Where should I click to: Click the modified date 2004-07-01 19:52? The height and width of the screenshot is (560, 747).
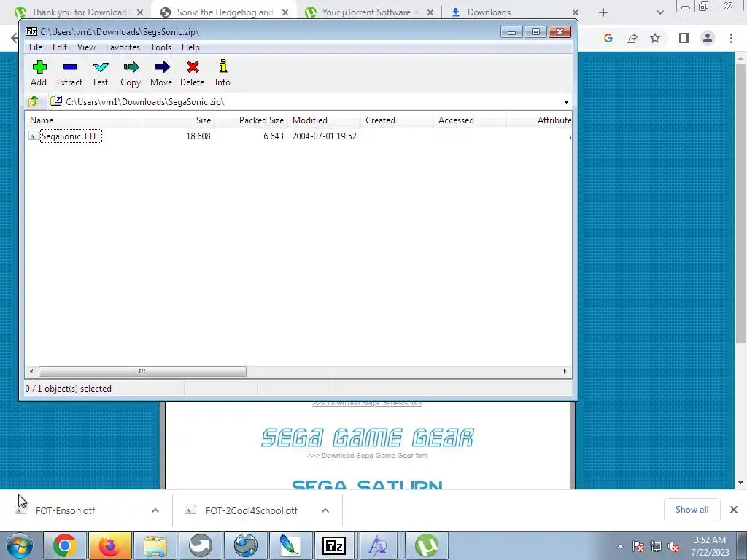tap(325, 136)
